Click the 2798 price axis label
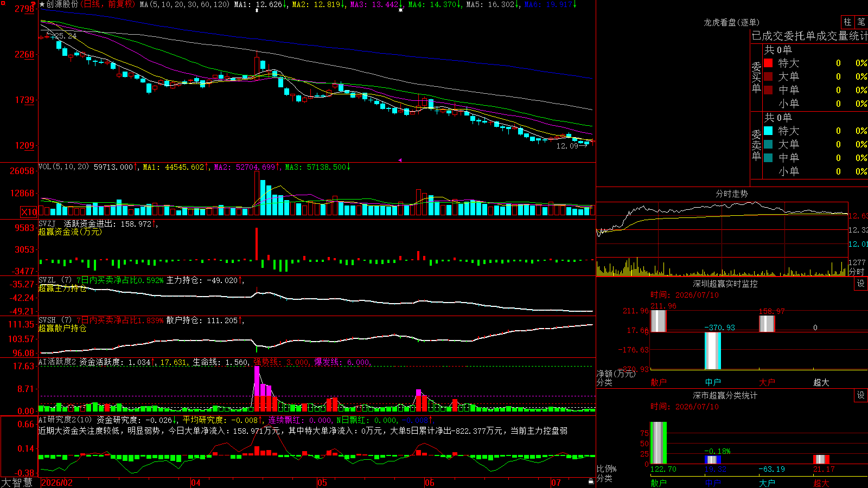The height and width of the screenshot is (488, 868). click(x=24, y=9)
